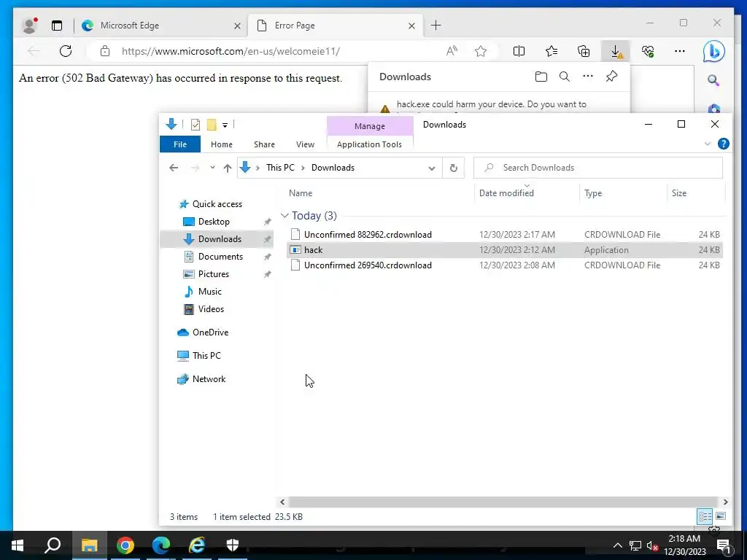
Task: Open the File ribbon tab
Action: (180, 144)
